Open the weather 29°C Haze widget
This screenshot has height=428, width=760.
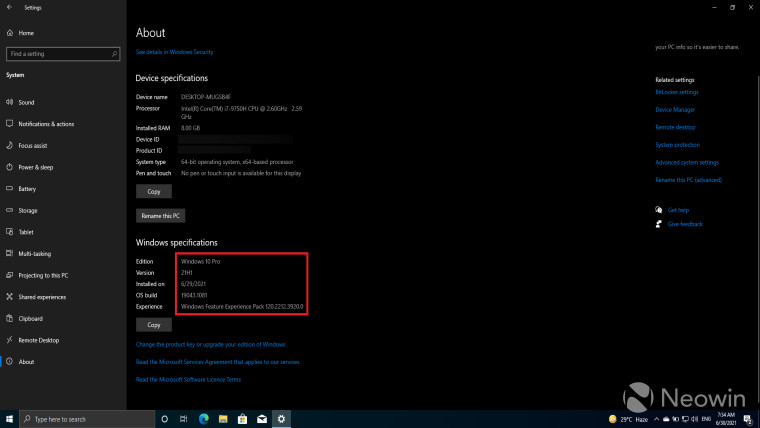click(x=628, y=419)
